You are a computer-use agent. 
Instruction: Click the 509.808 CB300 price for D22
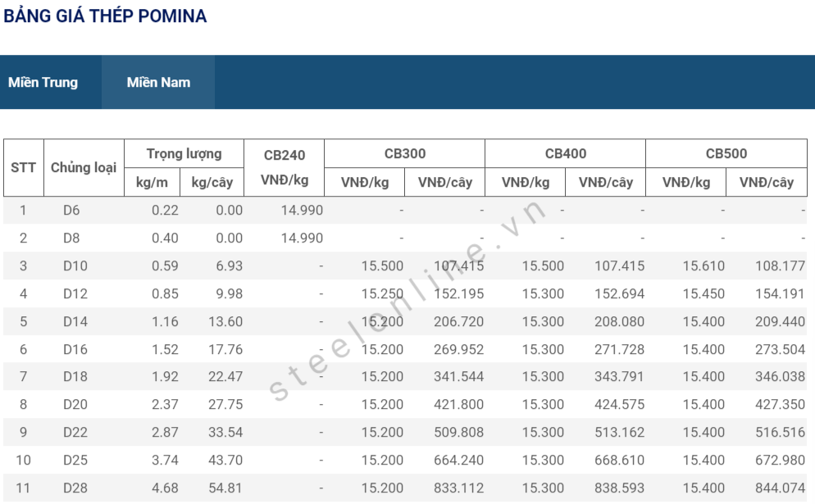tap(458, 433)
